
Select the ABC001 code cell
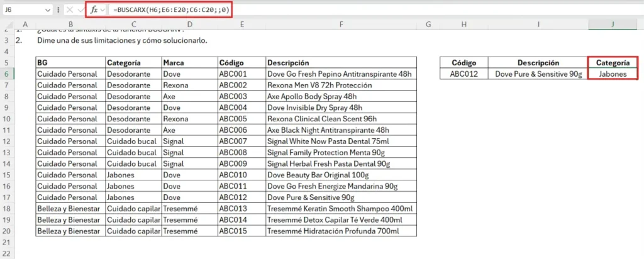click(242, 74)
